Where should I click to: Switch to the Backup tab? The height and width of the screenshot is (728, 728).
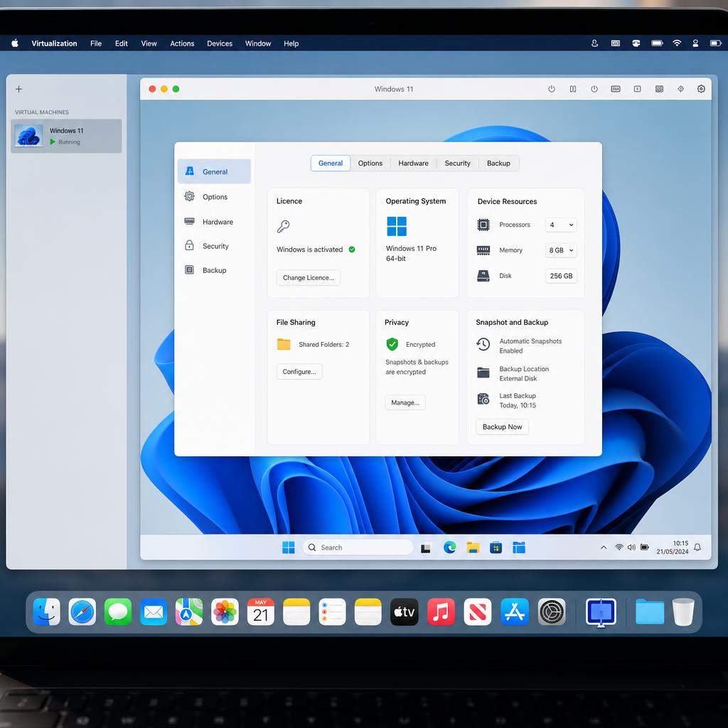[x=498, y=164]
